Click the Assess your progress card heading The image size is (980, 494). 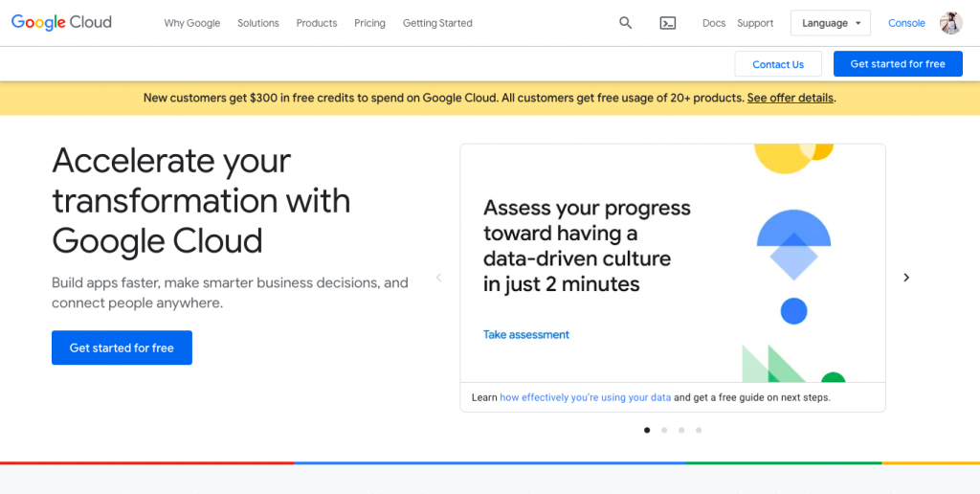(587, 246)
